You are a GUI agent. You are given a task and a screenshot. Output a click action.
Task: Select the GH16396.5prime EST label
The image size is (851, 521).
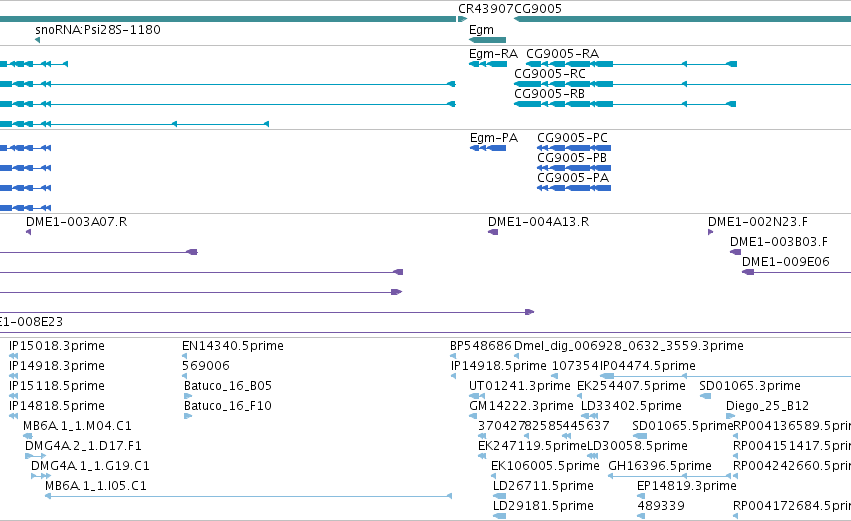tap(660, 466)
